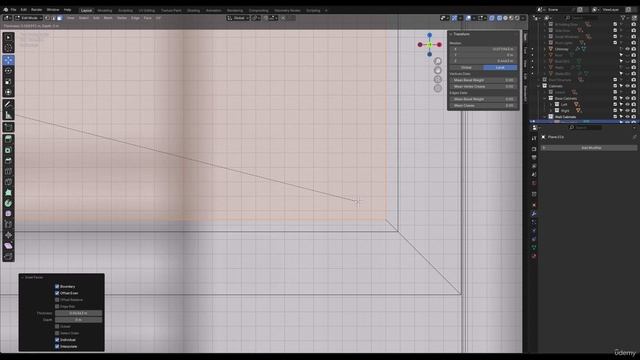This screenshot has width=640, height=360.
Task: Click the camera view gizmo button
Action: click(438, 79)
